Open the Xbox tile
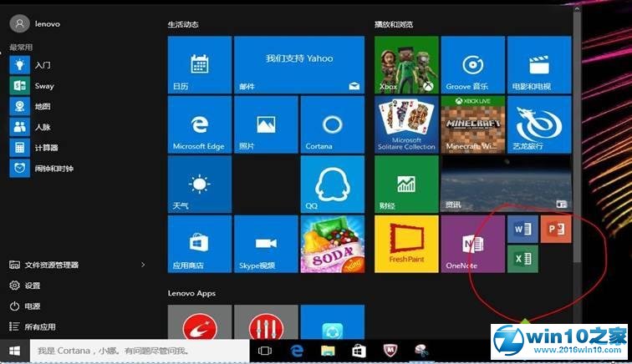 pos(405,64)
